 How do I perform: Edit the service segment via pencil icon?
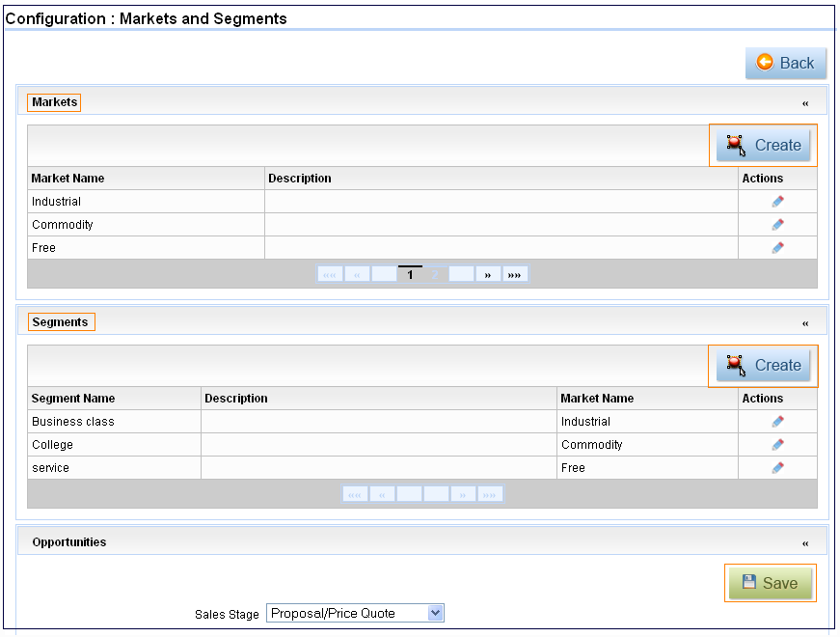[x=778, y=467]
